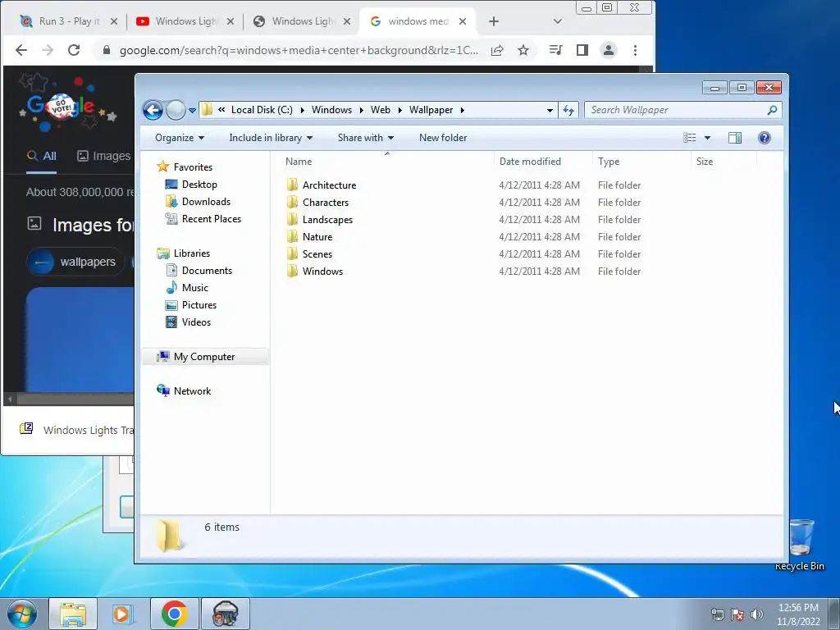The image size is (840, 630).
Task: Click Local Disk (C:) in address bar
Action: pos(262,110)
